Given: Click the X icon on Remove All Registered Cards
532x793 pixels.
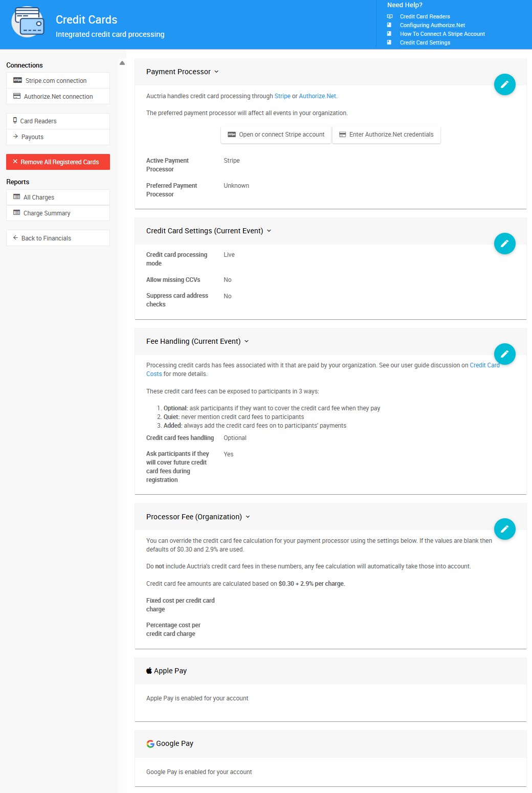Looking at the screenshot, I should pyautogui.click(x=15, y=162).
